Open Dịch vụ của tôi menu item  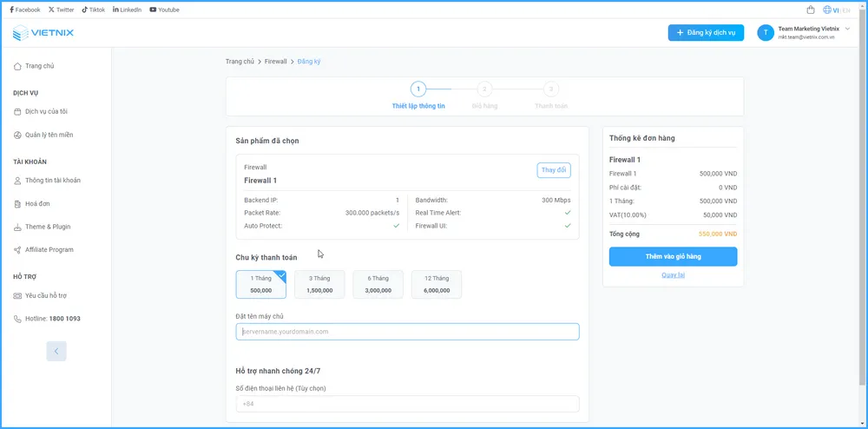click(x=46, y=111)
